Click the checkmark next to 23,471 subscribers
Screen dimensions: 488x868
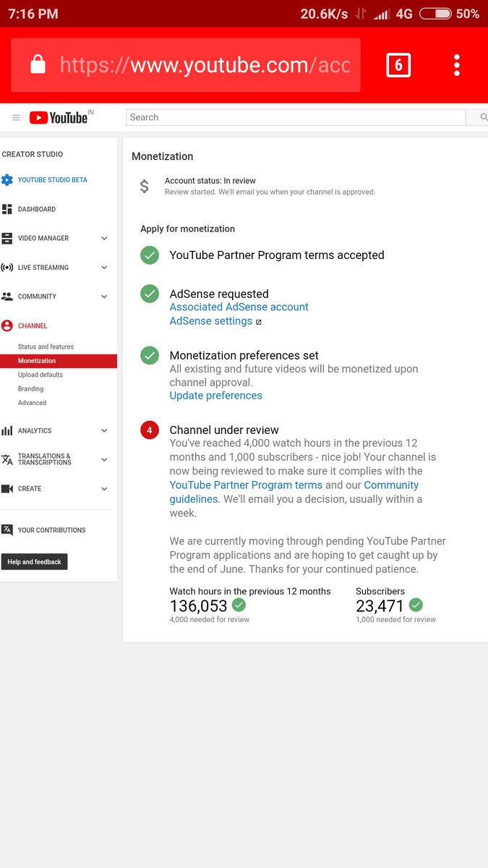click(416, 605)
